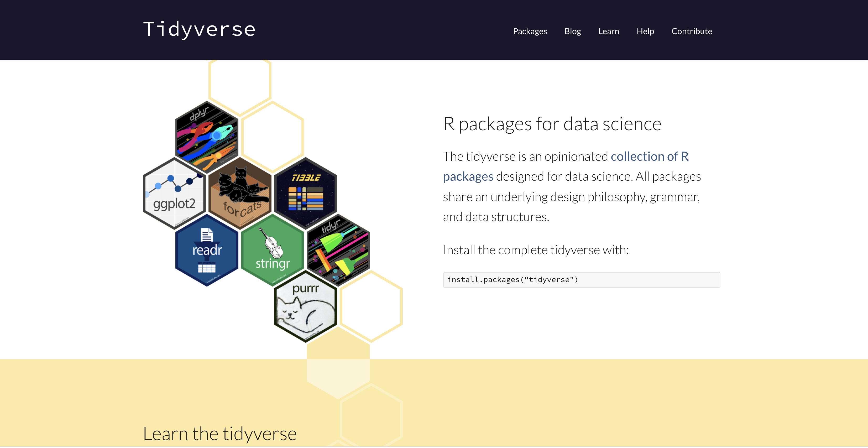The width and height of the screenshot is (868, 448).
Task: Open the ggplot2 hex sticker
Action: click(174, 194)
